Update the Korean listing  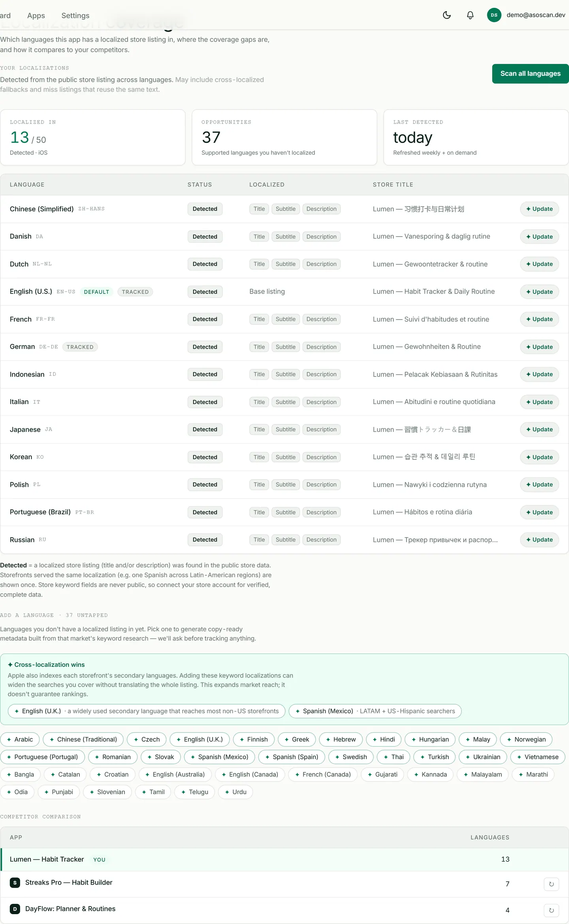click(x=539, y=457)
